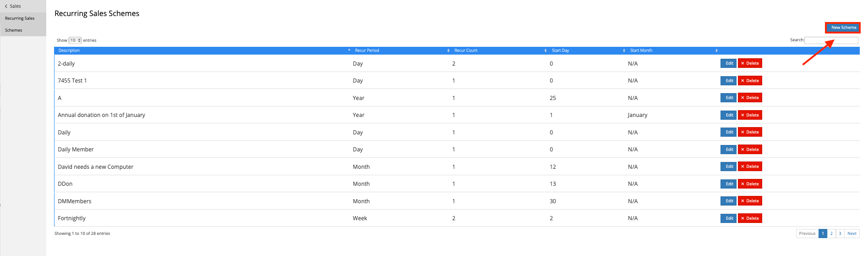Delete the DMMembers scheme

pos(750,201)
